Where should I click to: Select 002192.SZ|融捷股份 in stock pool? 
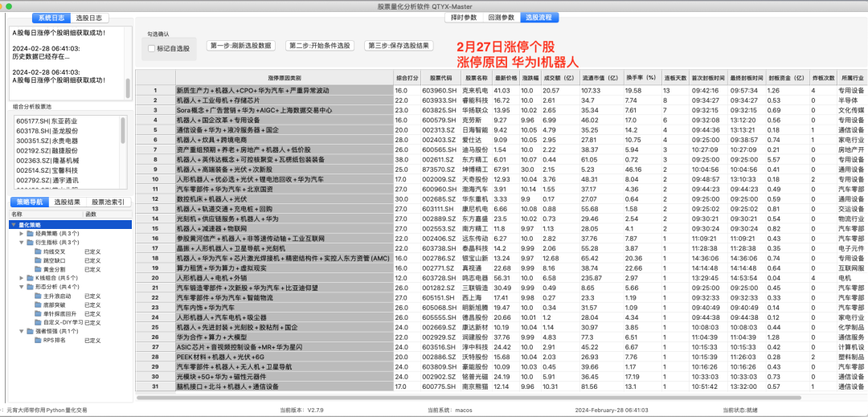coord(47,150)
